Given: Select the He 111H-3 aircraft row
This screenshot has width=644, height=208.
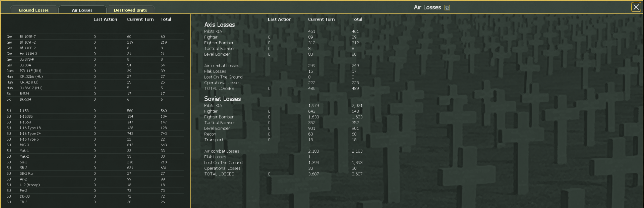Looking at the screenshot, I should tap(95, 54).
